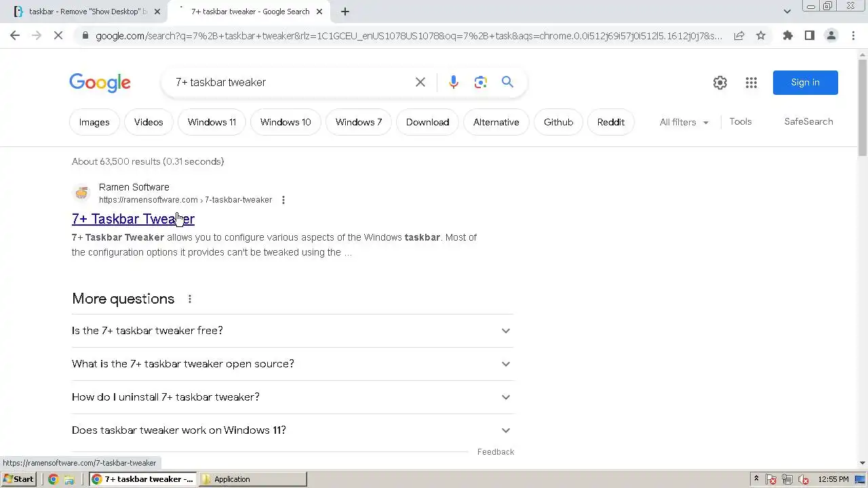Open Google Lens image search icon
This screenshot has width=868, height=488.
point(481,82)
